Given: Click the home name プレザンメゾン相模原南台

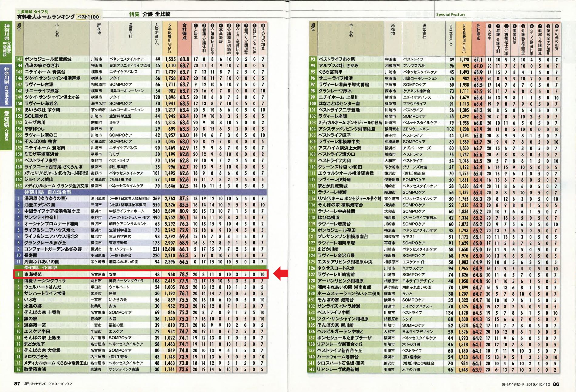Looking at the screenshot, I should point(343,236).
